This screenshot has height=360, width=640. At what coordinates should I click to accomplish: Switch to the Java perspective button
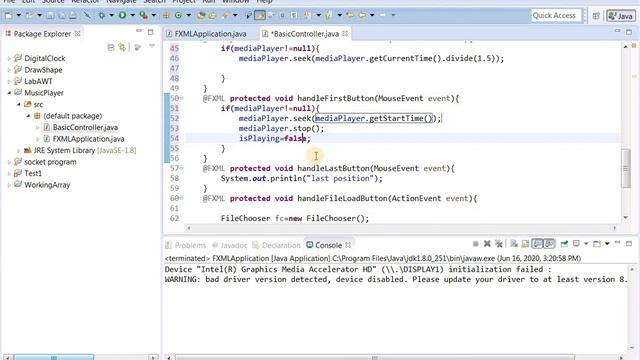pyautogui.click(x=620, y=16)
